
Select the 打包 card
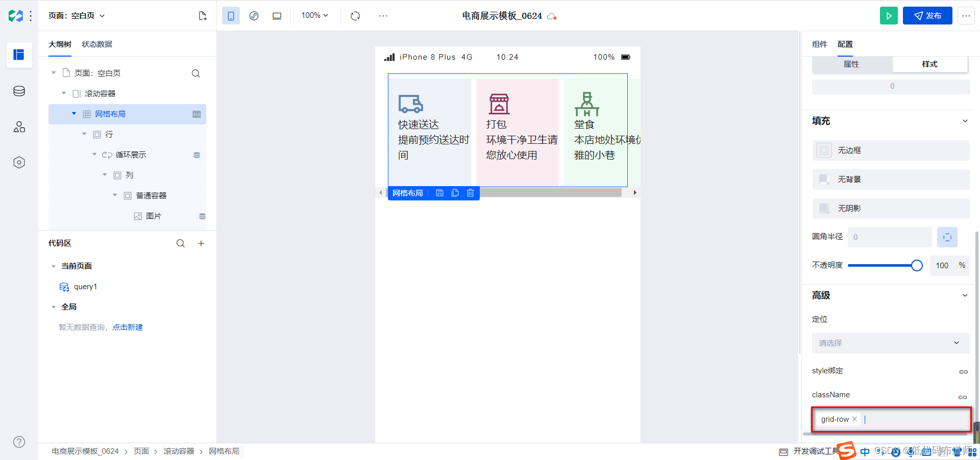pos(517,132)
